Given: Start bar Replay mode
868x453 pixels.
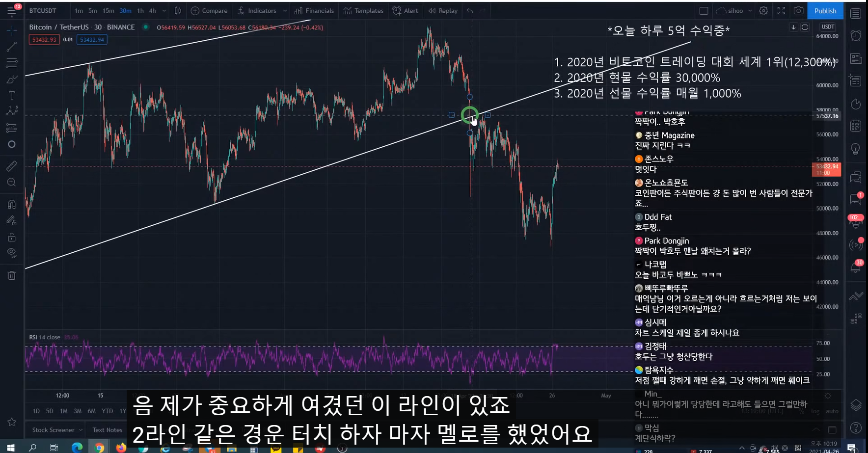Looking at the screenshot, I should point(443,11).
